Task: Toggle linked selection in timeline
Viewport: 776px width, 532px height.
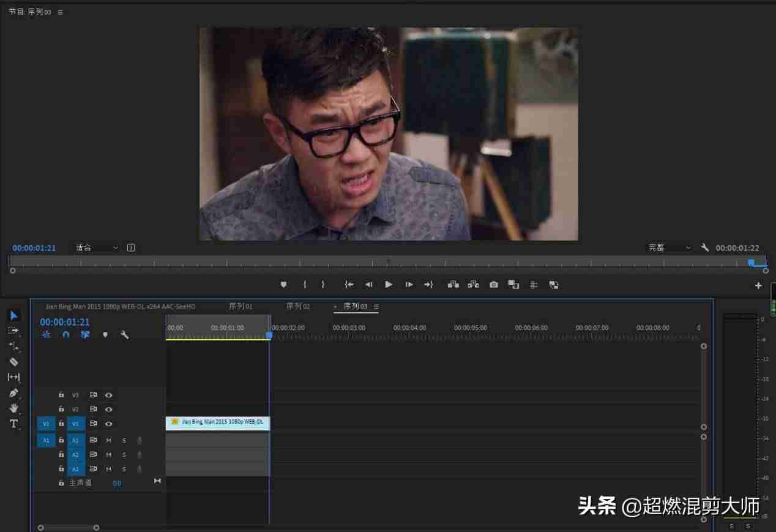Action: [85, 335]
